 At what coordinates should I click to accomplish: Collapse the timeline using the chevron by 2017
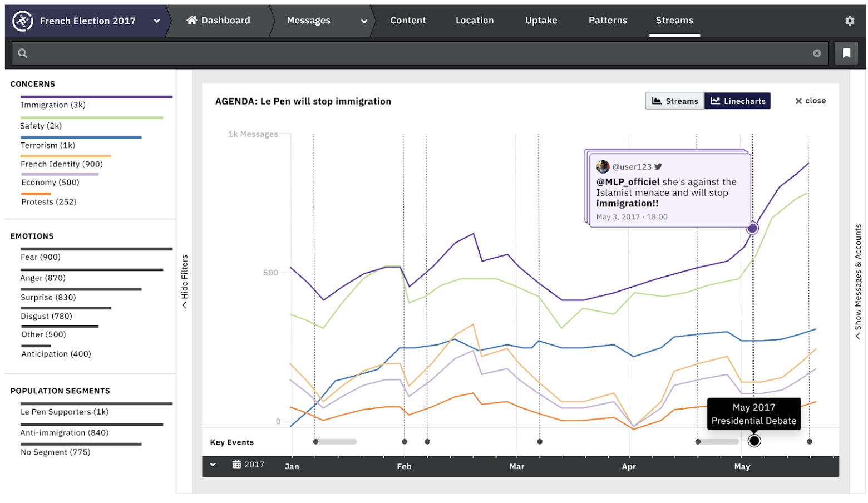pyautogui.click(x=213, y=465)
